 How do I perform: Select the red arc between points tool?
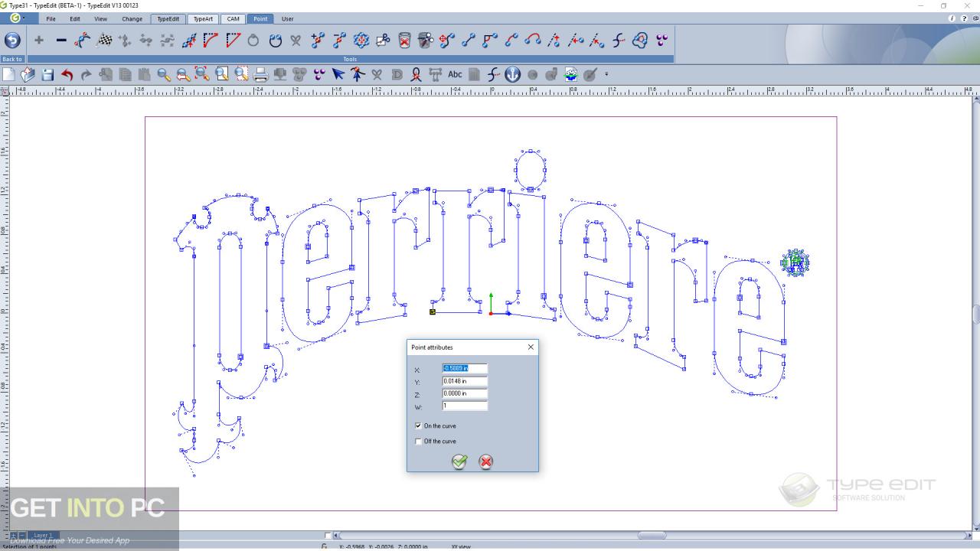[533, 41]
